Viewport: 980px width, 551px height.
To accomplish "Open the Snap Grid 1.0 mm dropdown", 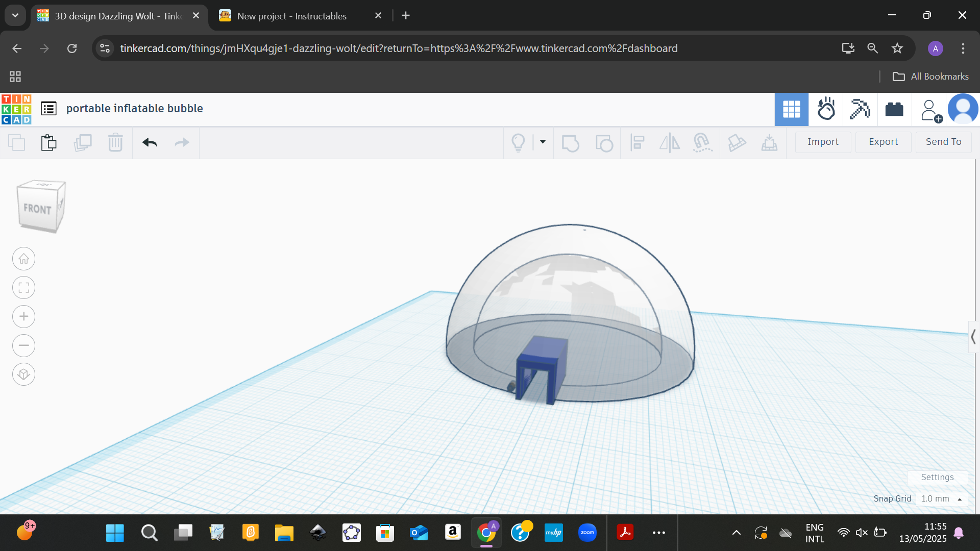I will (941, 498).
